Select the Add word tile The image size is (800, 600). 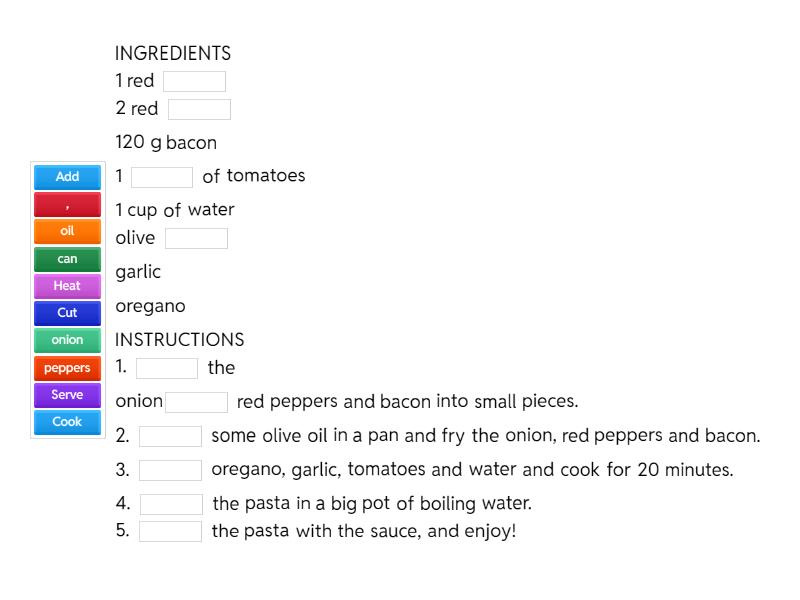coord(66,177)
